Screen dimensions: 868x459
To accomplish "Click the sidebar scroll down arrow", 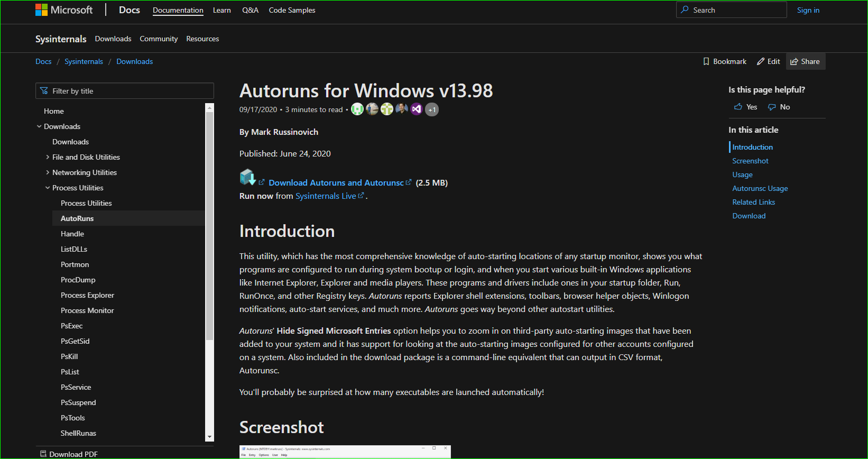I will 210,437.
